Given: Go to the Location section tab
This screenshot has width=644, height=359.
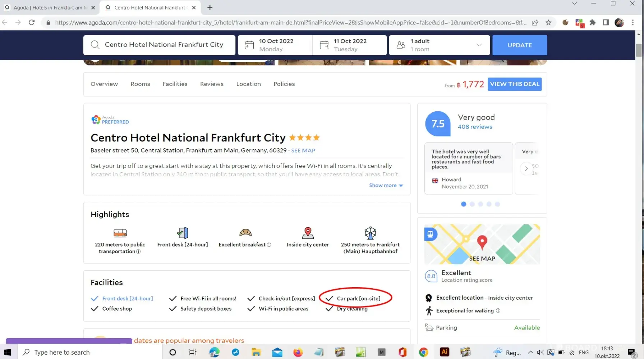Looking at the screenshot, I should [249, 84].
